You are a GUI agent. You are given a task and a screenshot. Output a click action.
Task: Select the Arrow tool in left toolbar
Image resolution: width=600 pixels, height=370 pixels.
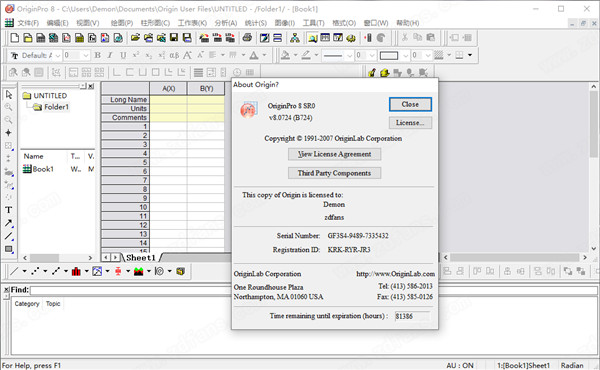[8, 223]
